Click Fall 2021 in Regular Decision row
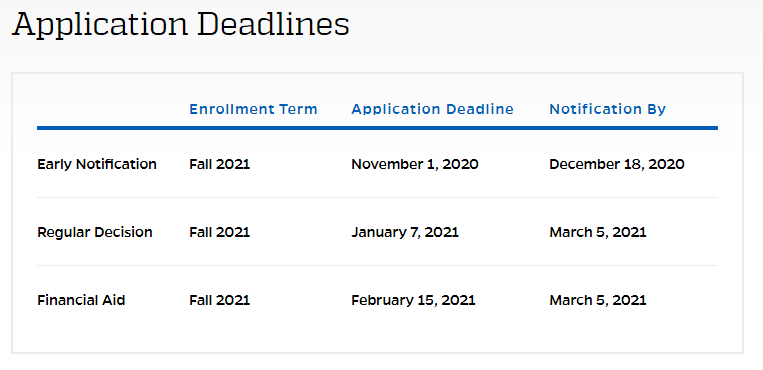The height and width of the screenshot is (370, 763). pos(219,232)
